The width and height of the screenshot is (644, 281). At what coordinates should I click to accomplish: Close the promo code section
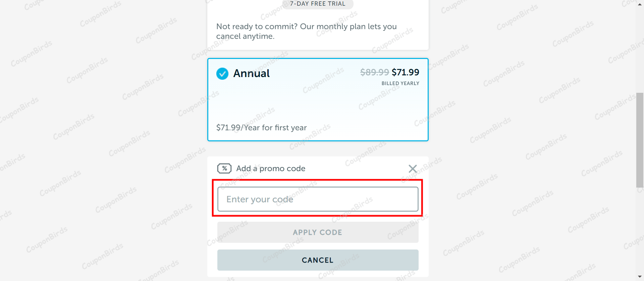click(413, 168)
